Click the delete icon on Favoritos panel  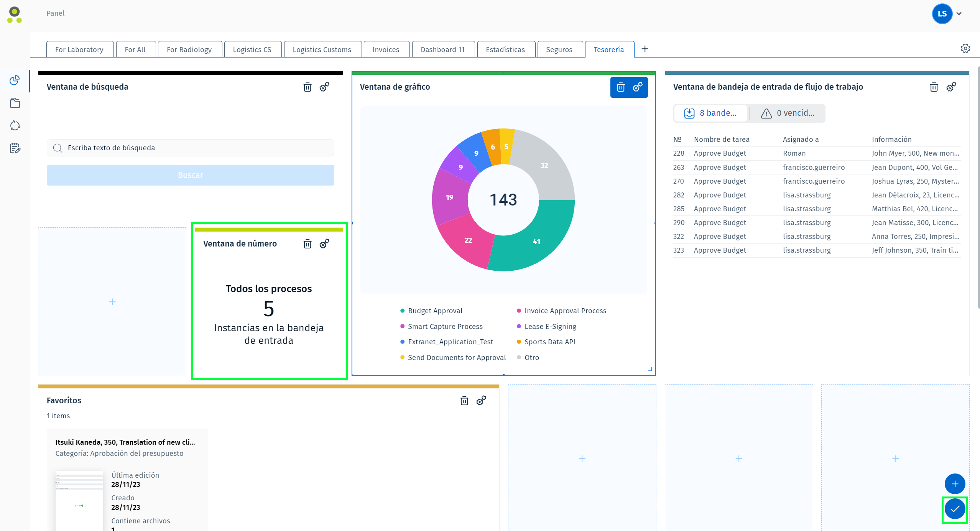point(464,399)
